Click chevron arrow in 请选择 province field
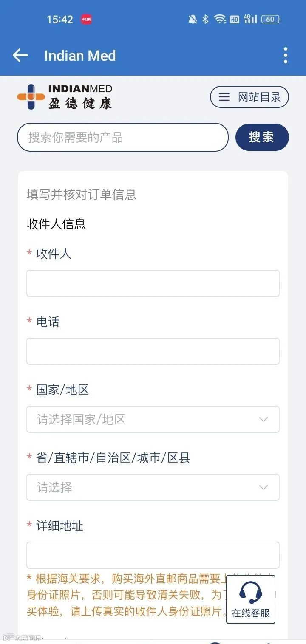The height and width of the screenshot is (644, 306). coord(263,487)
